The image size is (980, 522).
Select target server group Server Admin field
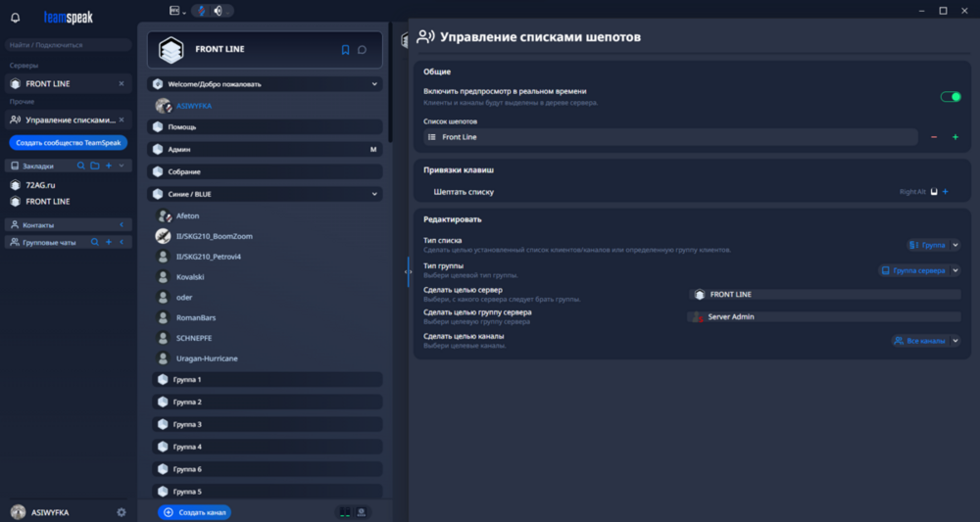(x=824, y=317)
